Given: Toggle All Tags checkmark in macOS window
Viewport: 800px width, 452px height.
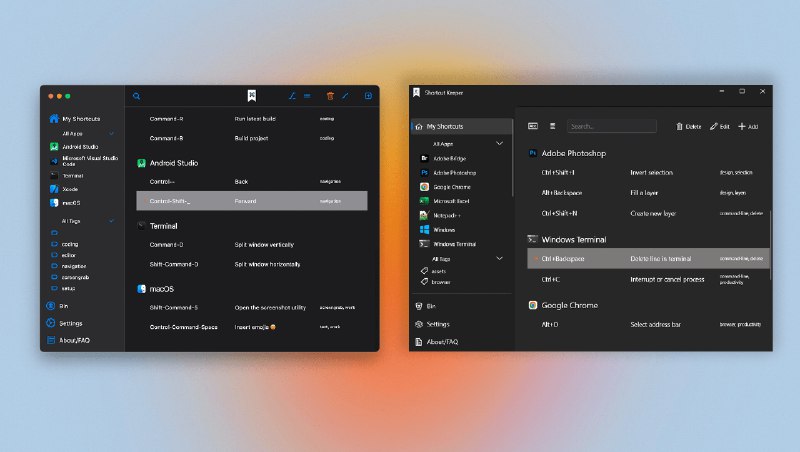Looking at the screenshot, I should coord(111,221).
